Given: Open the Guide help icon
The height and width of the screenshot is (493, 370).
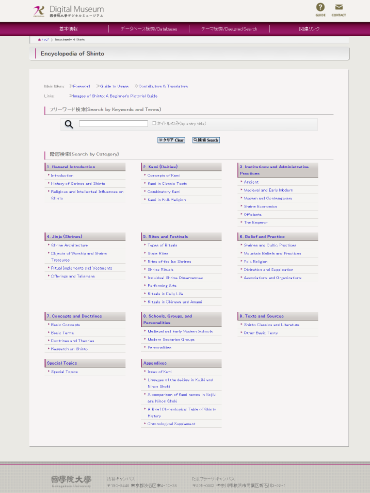Looking at the screenshot, I should [320, 9].
